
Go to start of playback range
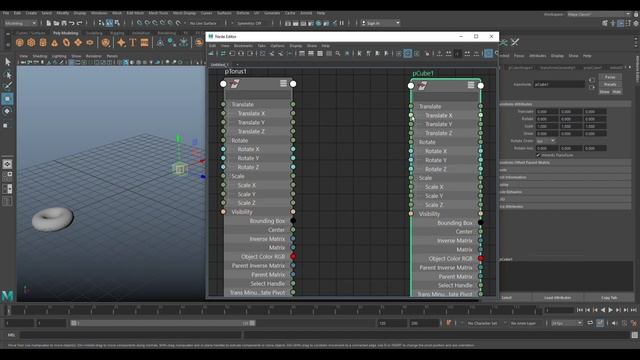(x=580, y=310)
